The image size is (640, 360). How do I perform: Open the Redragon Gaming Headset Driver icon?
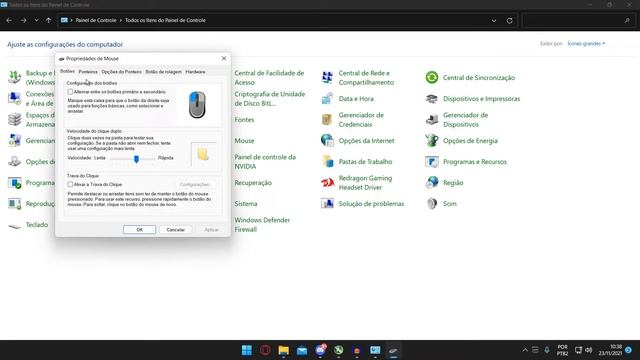pyautogui.click(x=327, y=182)
